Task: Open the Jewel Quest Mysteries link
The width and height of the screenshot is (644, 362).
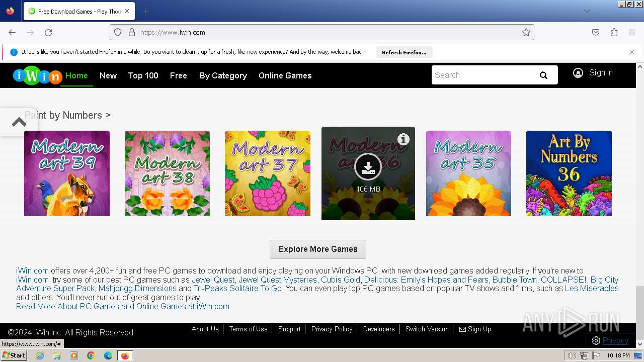Action: click(278, 280)
